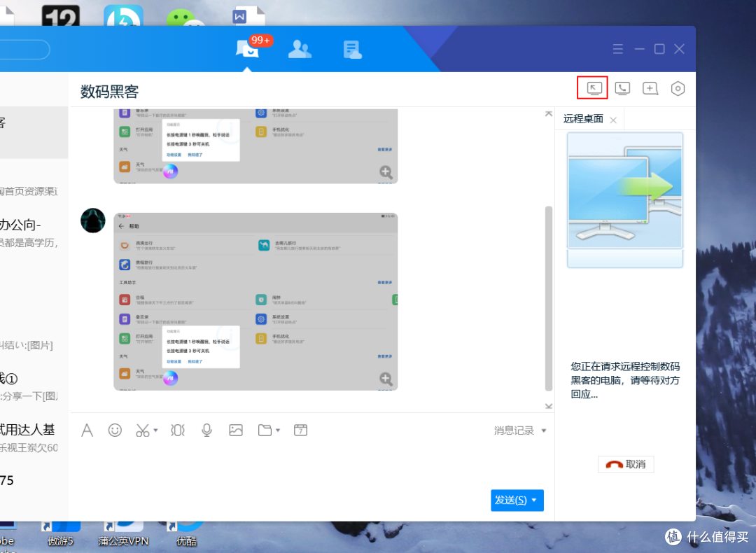
Task: Open the messages tab with 99+ badge
Action: tap(248, 49)
